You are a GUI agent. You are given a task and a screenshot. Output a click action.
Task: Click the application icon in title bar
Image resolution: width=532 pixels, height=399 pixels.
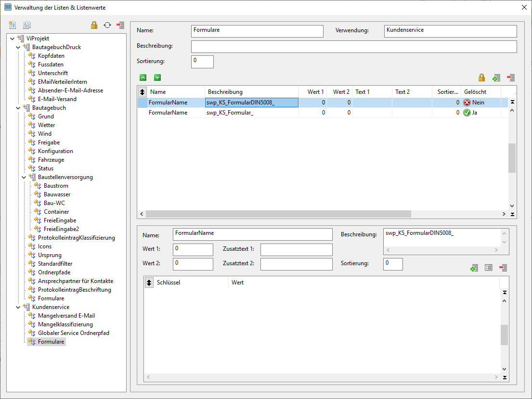[8, 7]
